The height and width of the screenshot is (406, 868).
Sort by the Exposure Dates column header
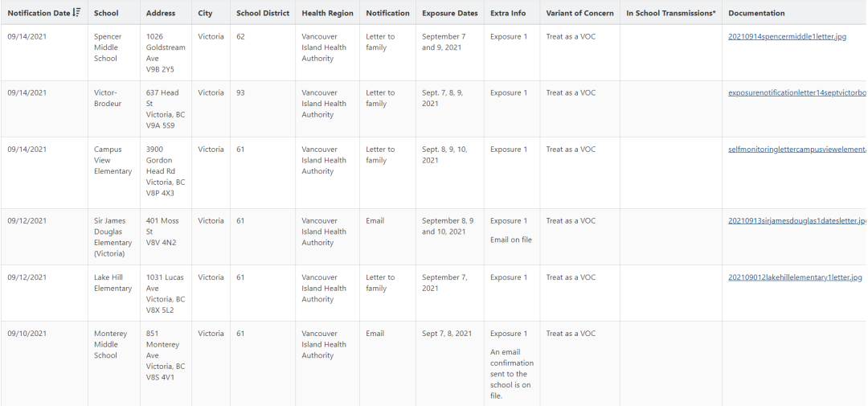449,13
